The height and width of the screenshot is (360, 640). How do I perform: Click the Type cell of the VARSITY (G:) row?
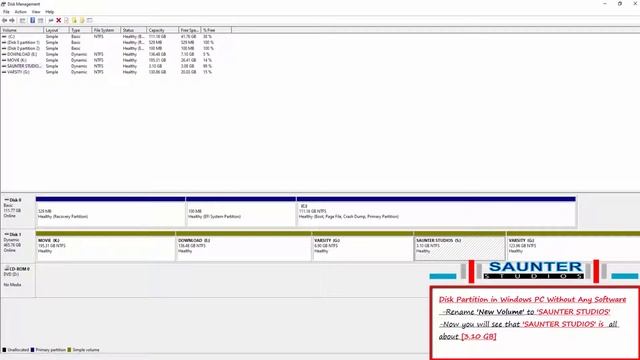pyautogui.click(x=80, y=72)
